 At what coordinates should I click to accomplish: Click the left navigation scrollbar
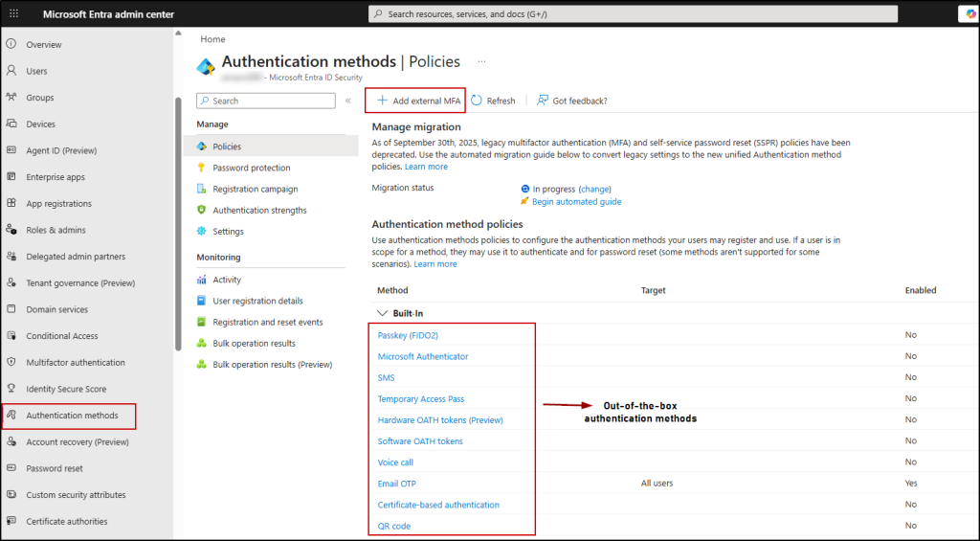178,220
